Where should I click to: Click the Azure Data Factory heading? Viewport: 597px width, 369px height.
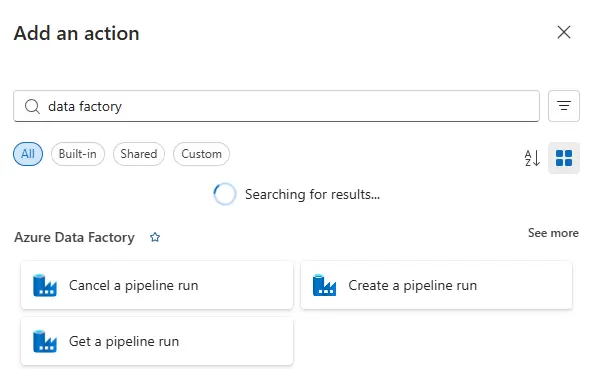74,237
